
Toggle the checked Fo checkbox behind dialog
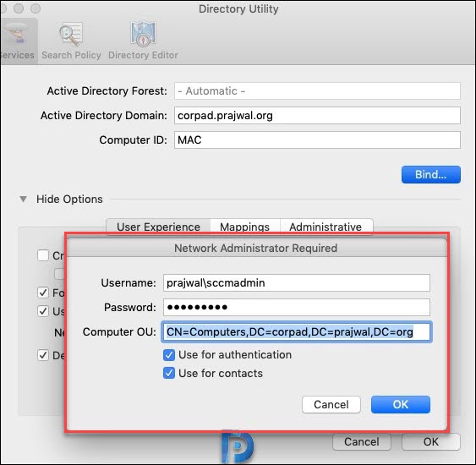point(43,293)
